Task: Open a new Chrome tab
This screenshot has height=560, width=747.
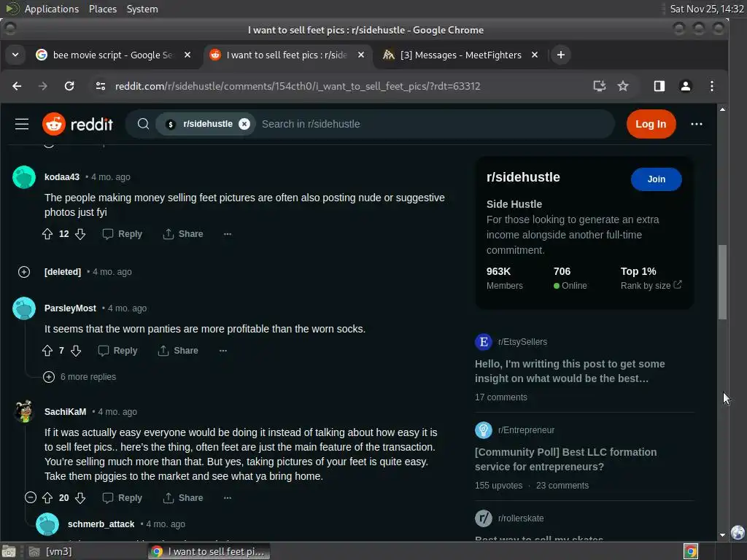Action: click(561, 55)
